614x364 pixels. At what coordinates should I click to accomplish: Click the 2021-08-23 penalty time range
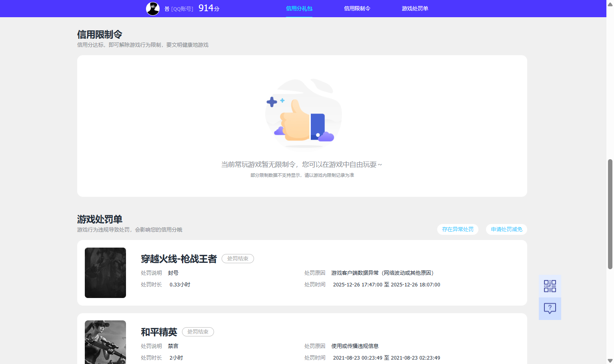[386, 358]
